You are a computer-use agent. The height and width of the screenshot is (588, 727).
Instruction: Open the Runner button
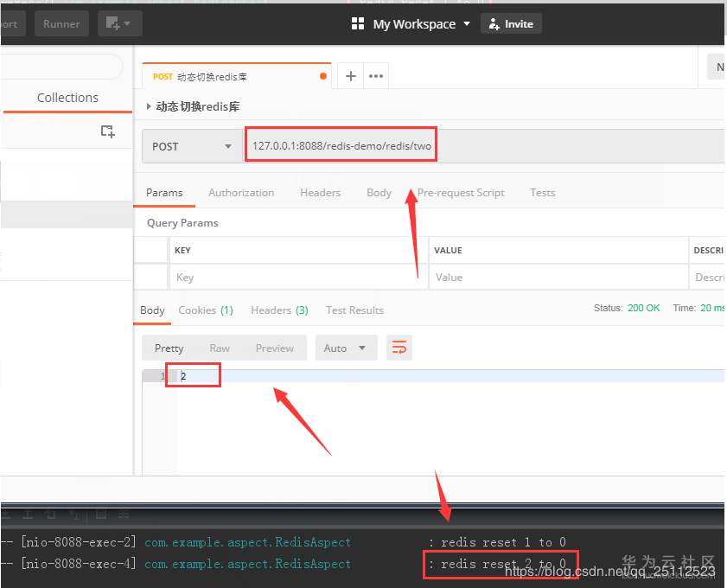click(x=61, y=23)
